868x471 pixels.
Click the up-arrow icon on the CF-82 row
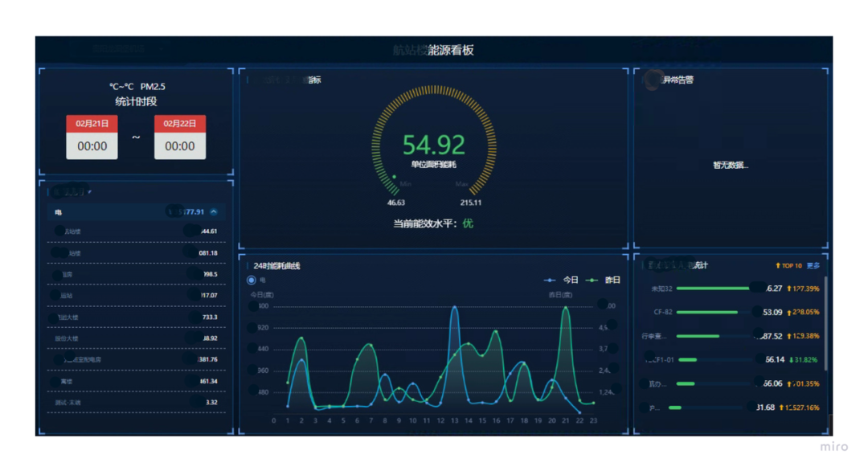[789, 313]
